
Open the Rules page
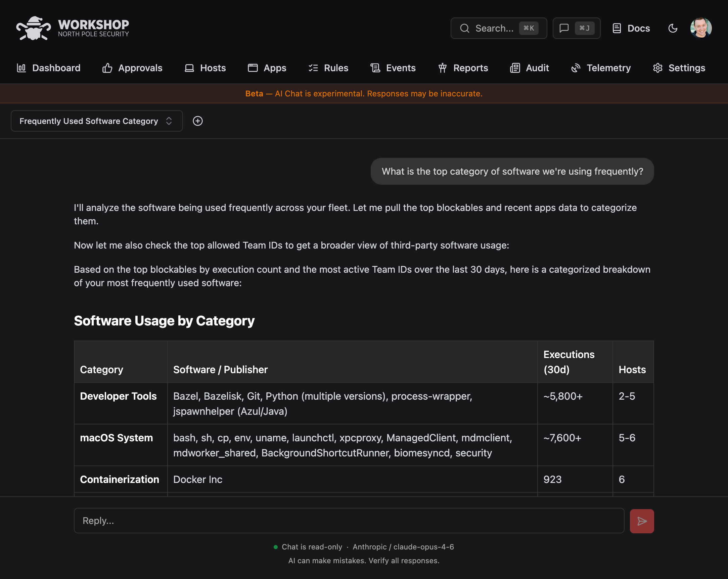328,68
